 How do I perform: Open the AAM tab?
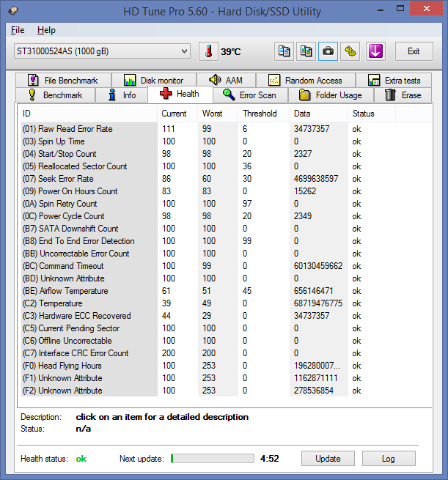(226, 80)
